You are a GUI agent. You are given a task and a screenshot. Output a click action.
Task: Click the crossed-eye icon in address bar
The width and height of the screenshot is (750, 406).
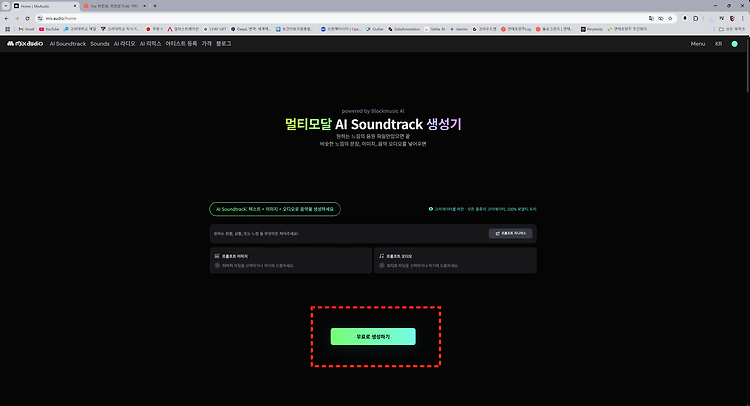pyautogui.click(x=661, y=18)
